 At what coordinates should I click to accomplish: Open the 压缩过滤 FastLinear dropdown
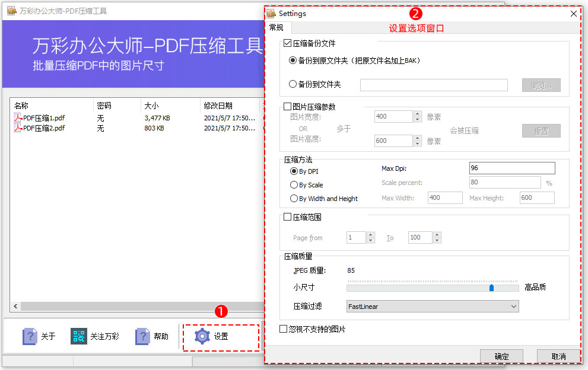tap(433, 307)
